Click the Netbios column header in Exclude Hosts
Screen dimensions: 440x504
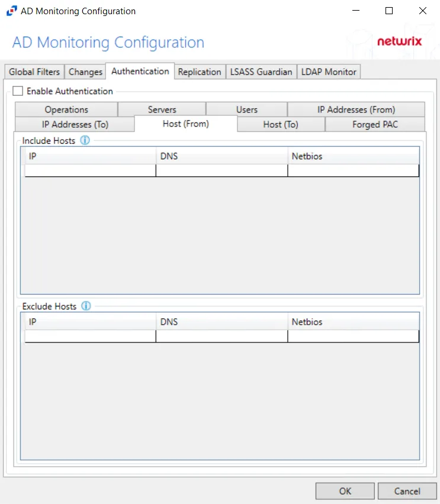click(354, 322)
